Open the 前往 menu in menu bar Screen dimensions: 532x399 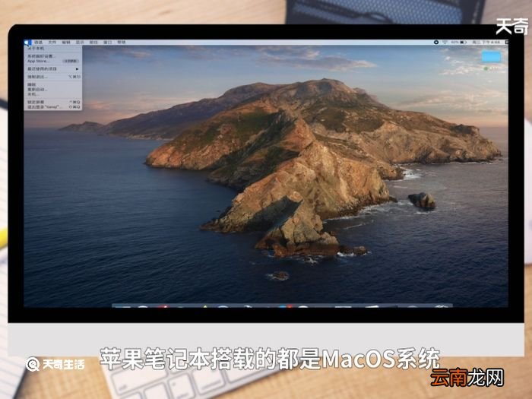[x=93, y=43]
